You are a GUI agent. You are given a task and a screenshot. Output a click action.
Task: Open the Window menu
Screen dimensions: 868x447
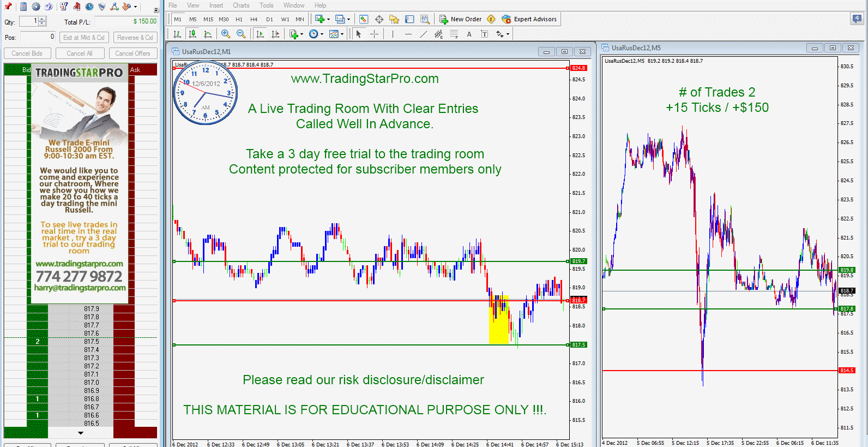294,5
